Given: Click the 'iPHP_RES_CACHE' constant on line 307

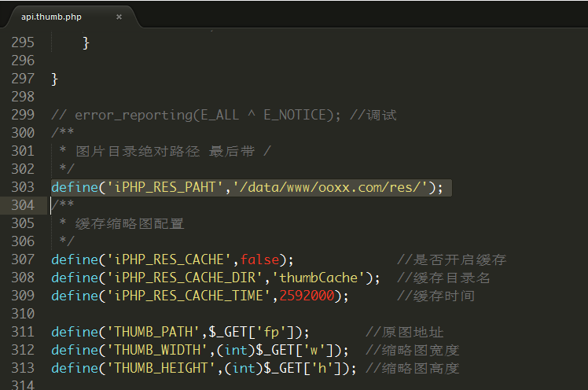Looking at the screenshot, I should [169, 259].
